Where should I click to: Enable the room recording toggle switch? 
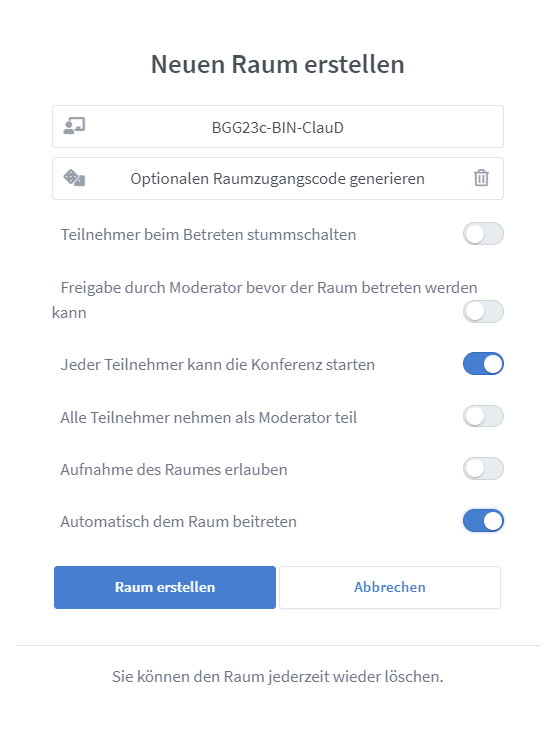(x=483, y=468)
